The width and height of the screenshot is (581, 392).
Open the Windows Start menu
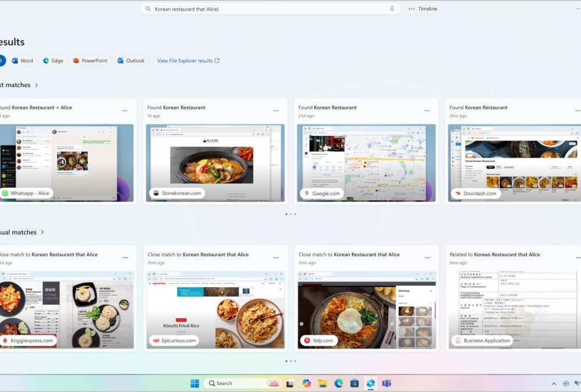[x=195, y=383]
